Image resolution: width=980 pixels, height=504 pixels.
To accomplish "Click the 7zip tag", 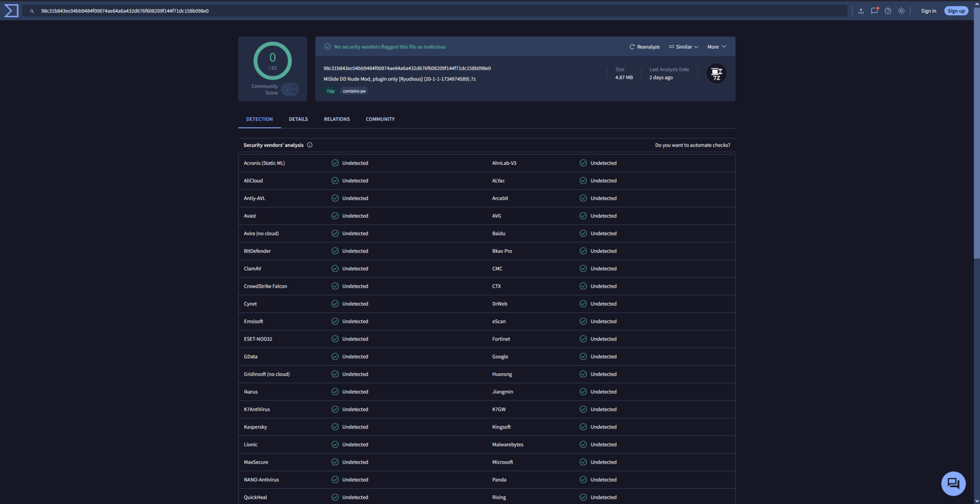I will (x=330, y=91).
